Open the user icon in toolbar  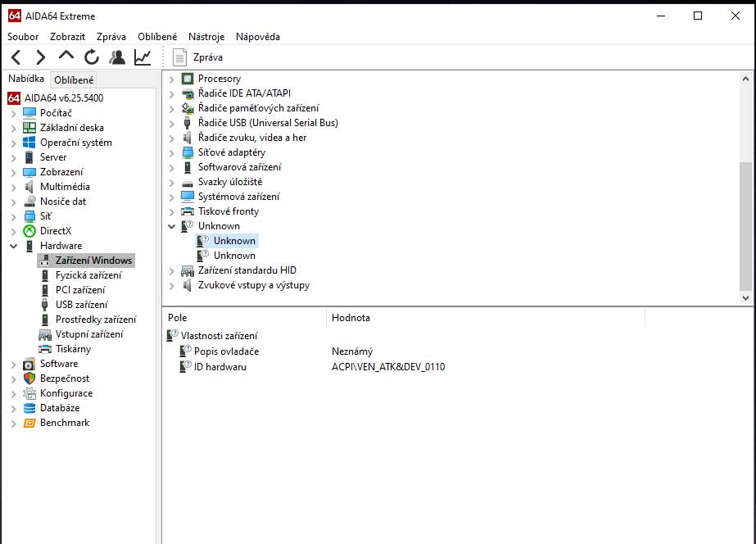coord(117,57)
